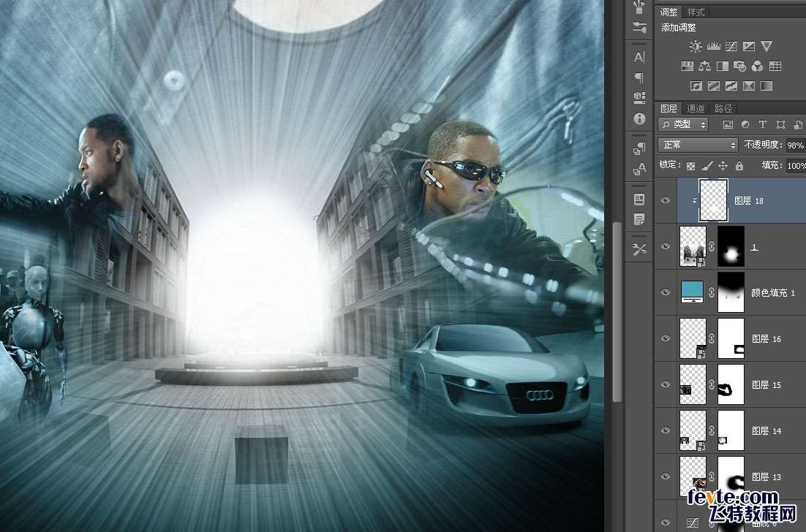Open the blend mode 正常 dropdown

pos(698,145)
